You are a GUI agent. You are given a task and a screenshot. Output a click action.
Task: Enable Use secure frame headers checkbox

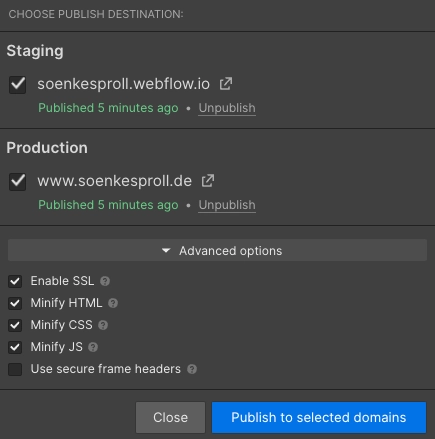pyautogui.click(x=15, y=369)
